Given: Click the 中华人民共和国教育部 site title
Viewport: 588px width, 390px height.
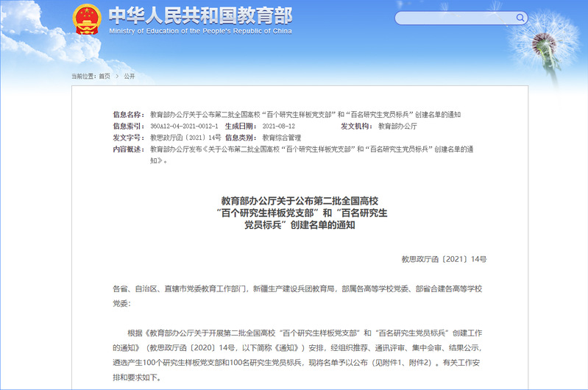Looking at the screenshot, I should coord(199,15).
